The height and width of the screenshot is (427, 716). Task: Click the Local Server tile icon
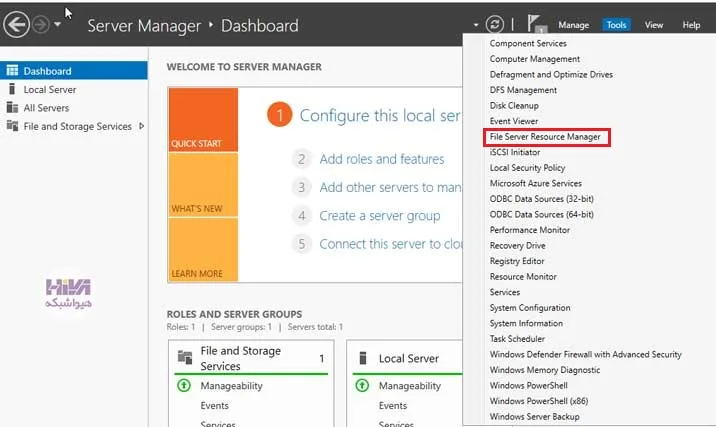click(363, 358)
